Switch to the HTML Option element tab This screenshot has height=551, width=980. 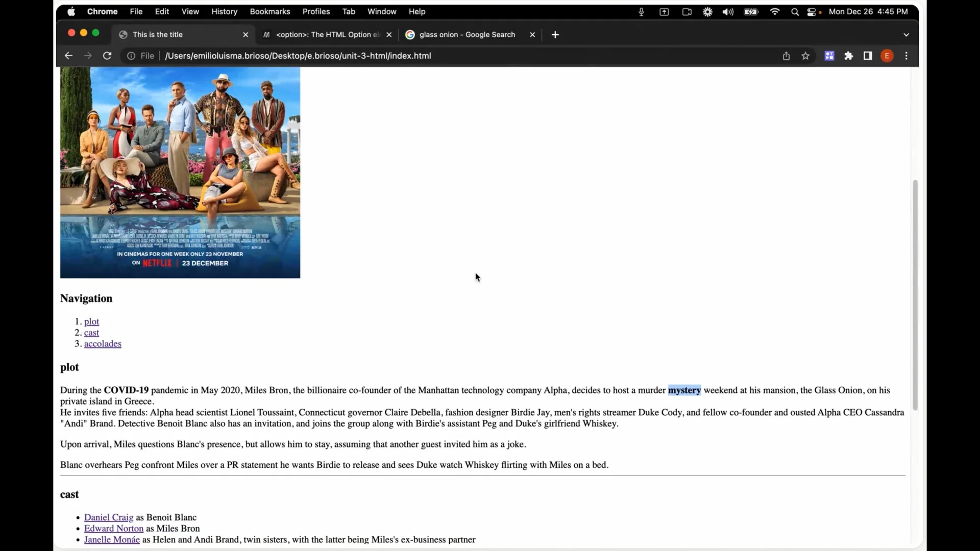(328, 34)
